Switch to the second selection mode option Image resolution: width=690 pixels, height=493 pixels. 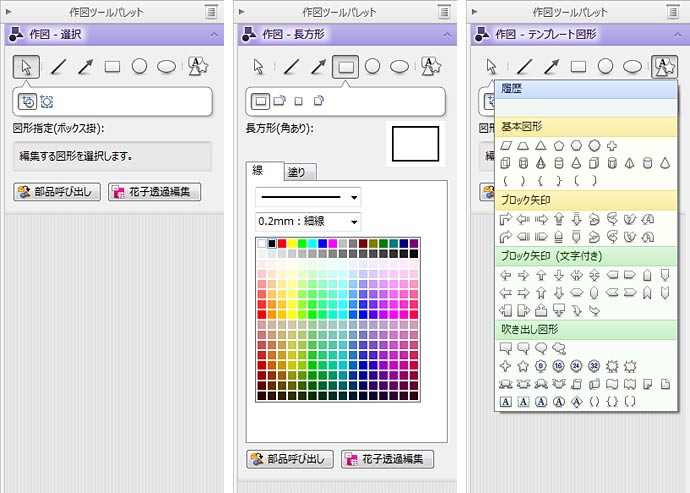pyautogui.click(x=46, y=101)
